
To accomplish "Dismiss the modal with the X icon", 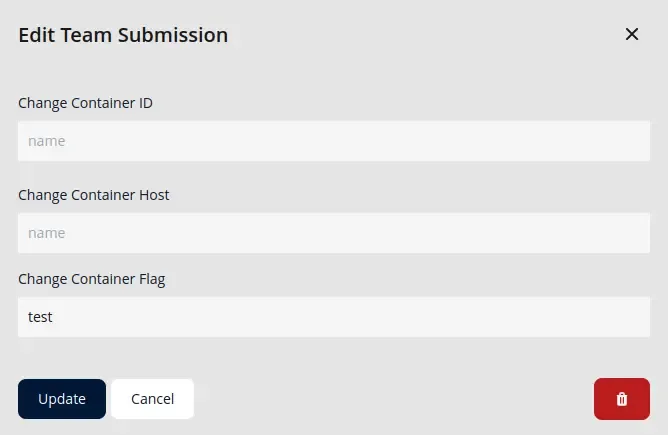I will pos(632,34).
